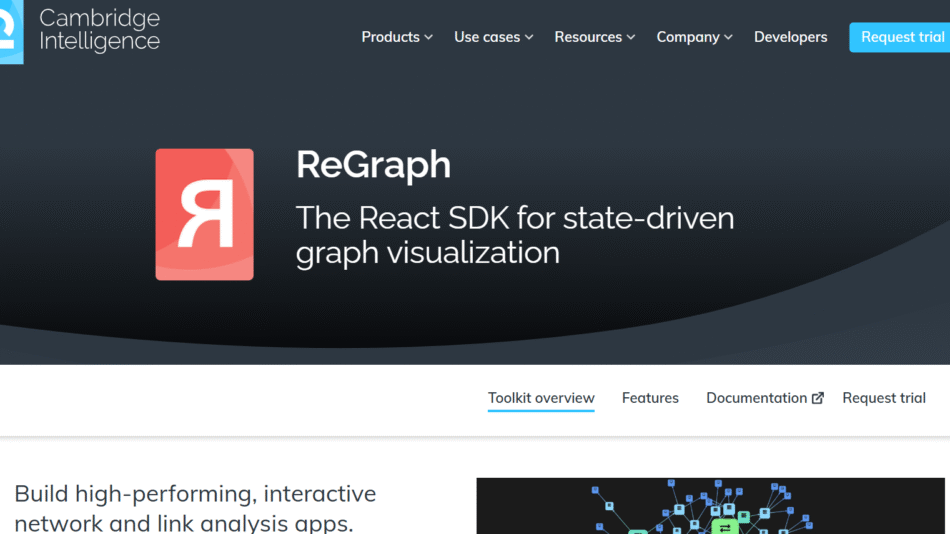The height and width of the screenshot is (534, 950).
Task: Open the Company dropdown menu
Action: pyautogui.click(x=694, y=37)
